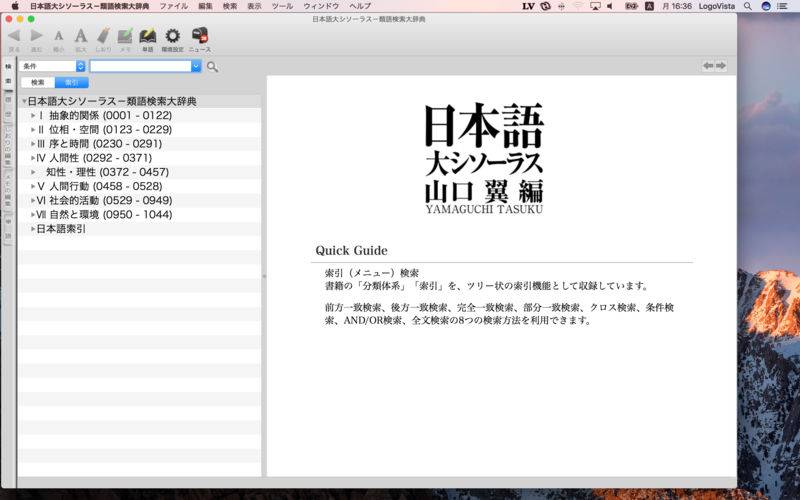Switch to the 検索 tab
Image resolution: width=800 pixels, height=500 pixels.
tap(38, 83)
